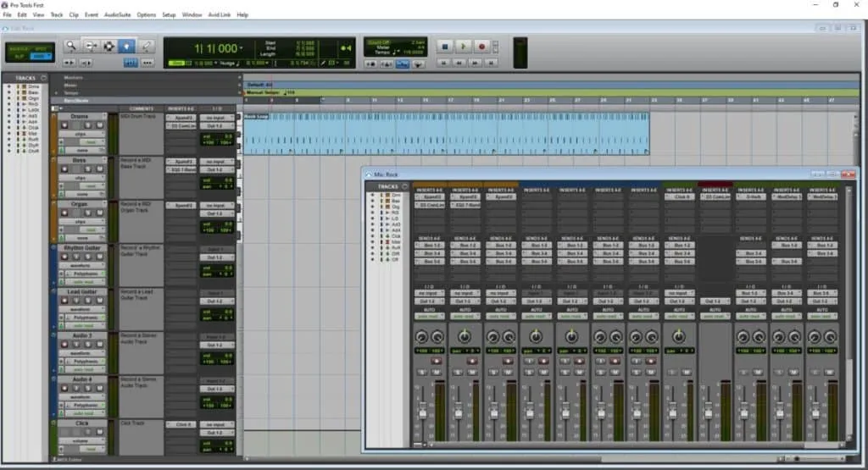
Task: Record-enable the Organ track
Action: pos(64,213)
